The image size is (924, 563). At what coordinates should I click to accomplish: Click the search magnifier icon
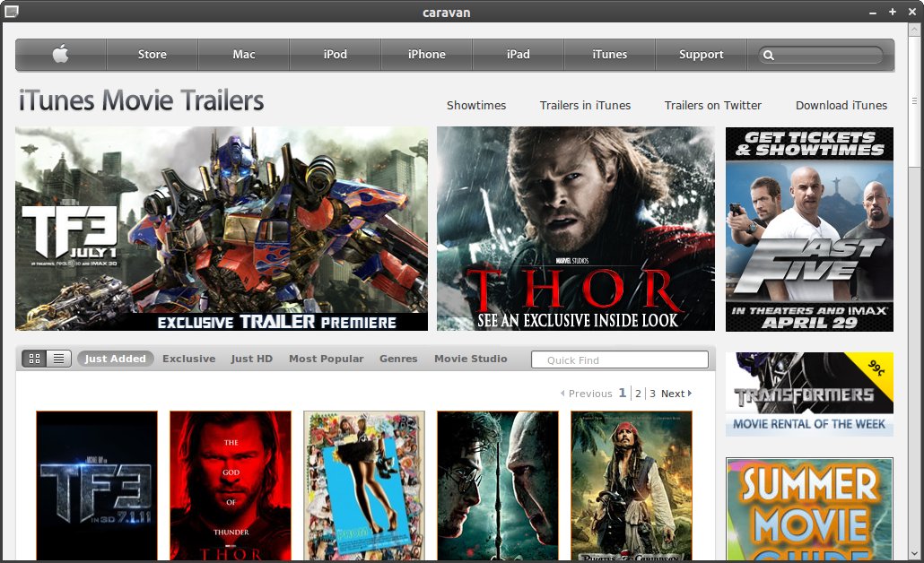(x=769, y=56)
